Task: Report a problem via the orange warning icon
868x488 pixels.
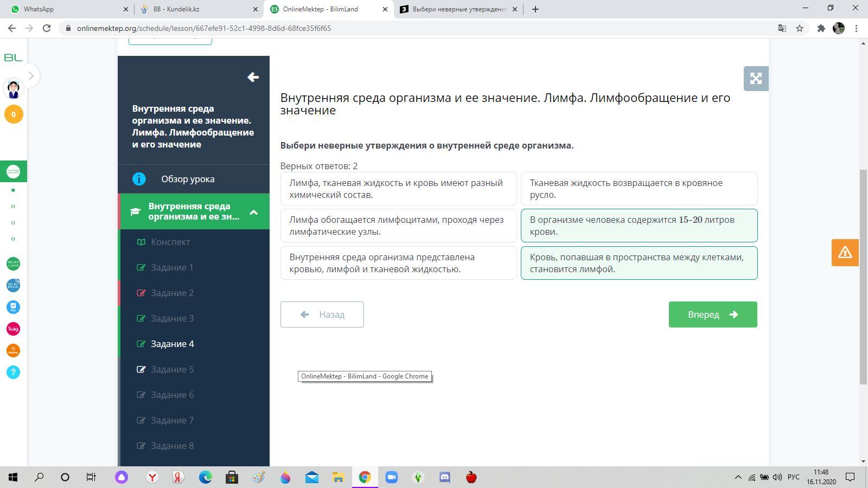Action: (x=845, y=252)
